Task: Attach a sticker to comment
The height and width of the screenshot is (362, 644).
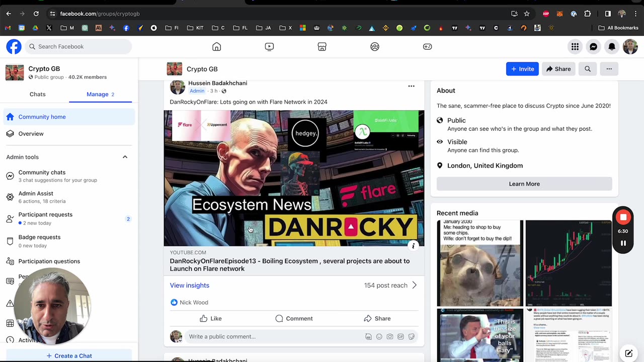Action: pos(411,337)
